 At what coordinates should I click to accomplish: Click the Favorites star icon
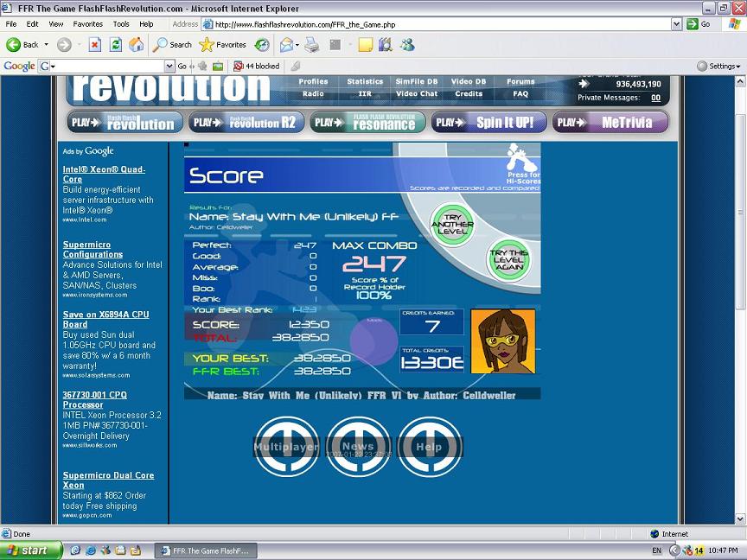(207, 45)
